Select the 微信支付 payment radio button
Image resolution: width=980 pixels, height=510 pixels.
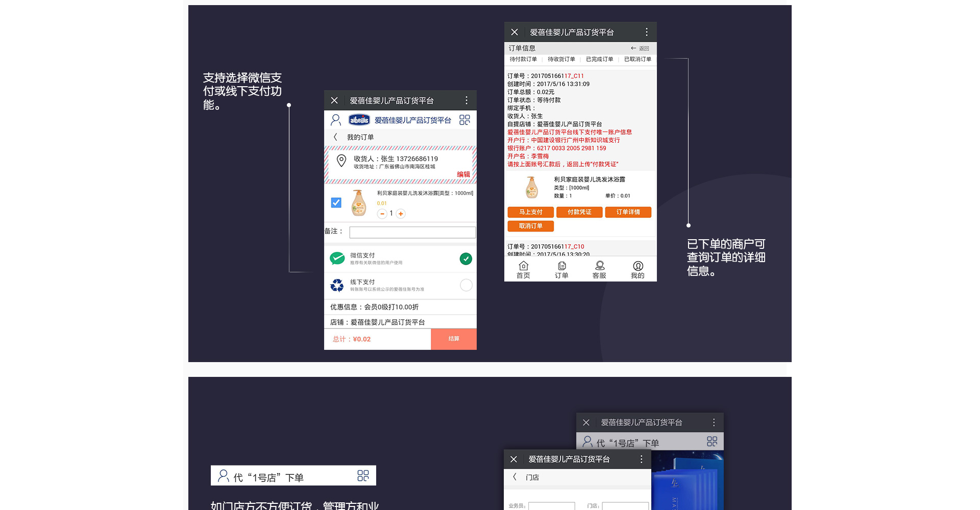click(465, 259)
